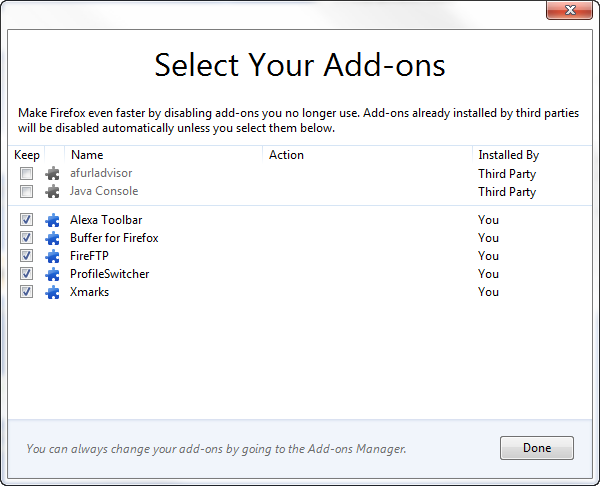This screenshot has height=486, width=600.
Task: Select the Xmarks add-on name row
Action: (89, 292)
